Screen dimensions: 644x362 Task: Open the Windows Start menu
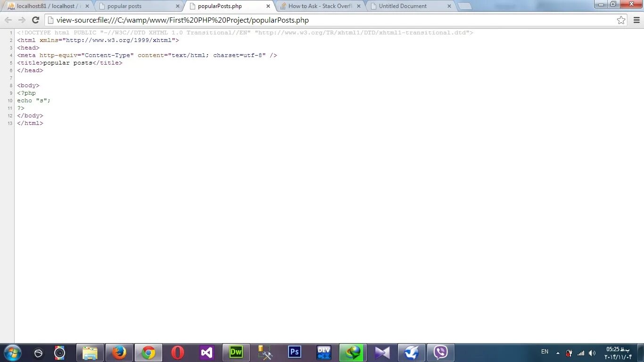pos(12,353)
